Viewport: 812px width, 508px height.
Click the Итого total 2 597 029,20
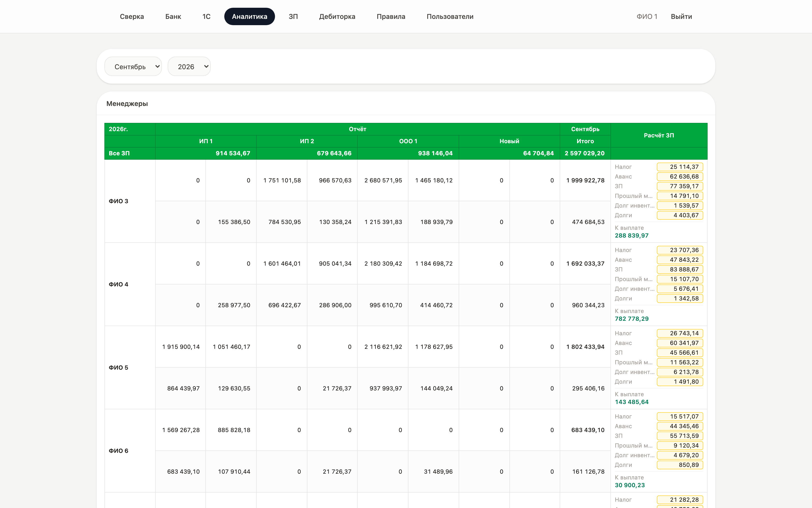(585, 153)
